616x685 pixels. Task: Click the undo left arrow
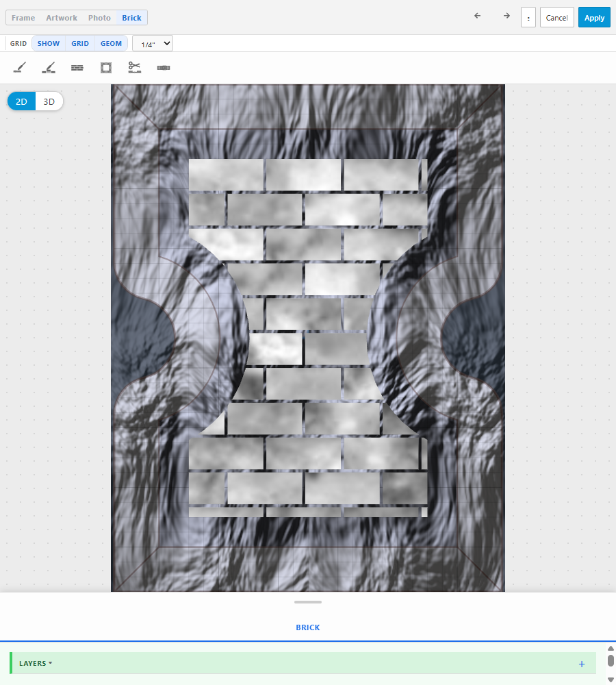tap(478, 16)
